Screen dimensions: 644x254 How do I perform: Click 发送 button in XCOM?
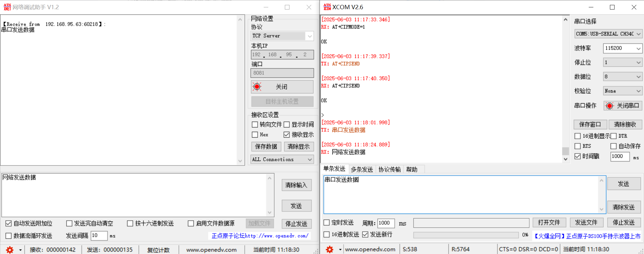click(624, 184)
